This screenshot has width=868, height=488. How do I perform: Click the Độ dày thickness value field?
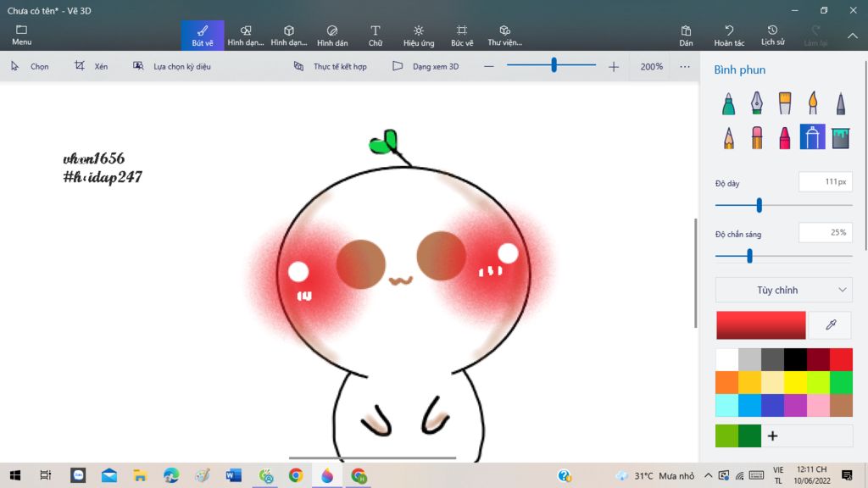tap(826, 182)
